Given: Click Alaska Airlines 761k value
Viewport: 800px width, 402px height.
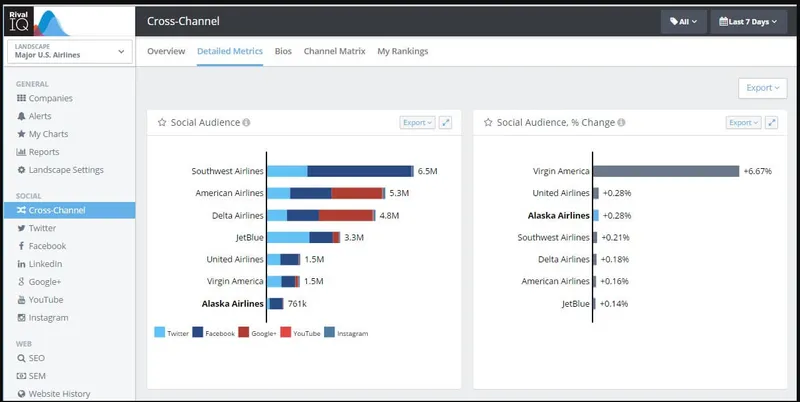Looking at the screenshot, I should [297, 304].
